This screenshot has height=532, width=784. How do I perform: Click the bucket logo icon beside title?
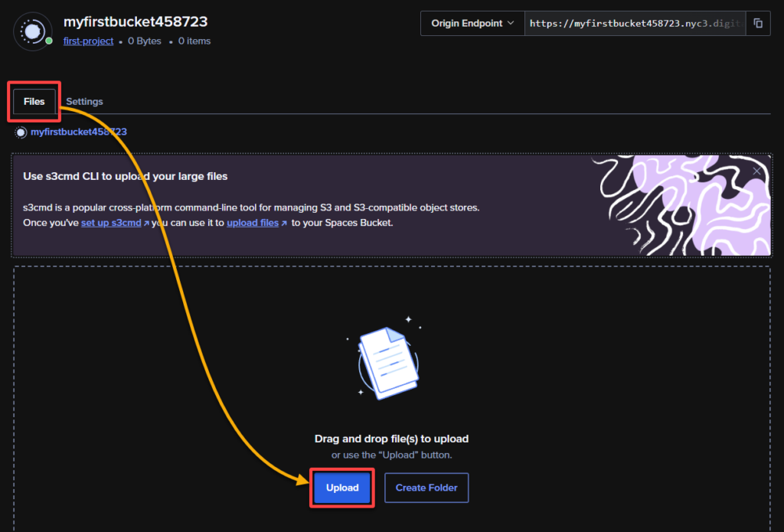(33, 31)
